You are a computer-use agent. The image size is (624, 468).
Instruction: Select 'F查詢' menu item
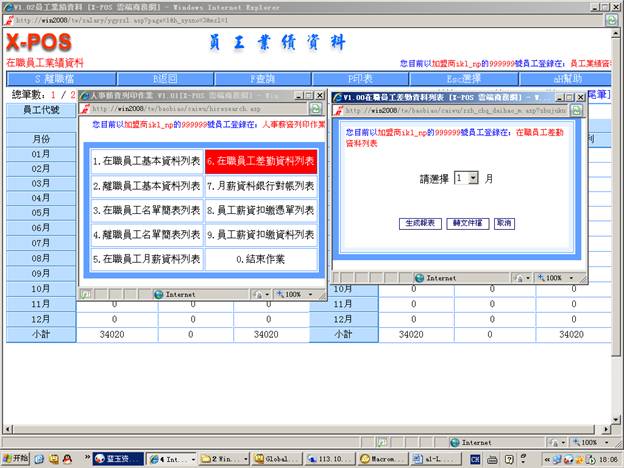pos(265,78)
